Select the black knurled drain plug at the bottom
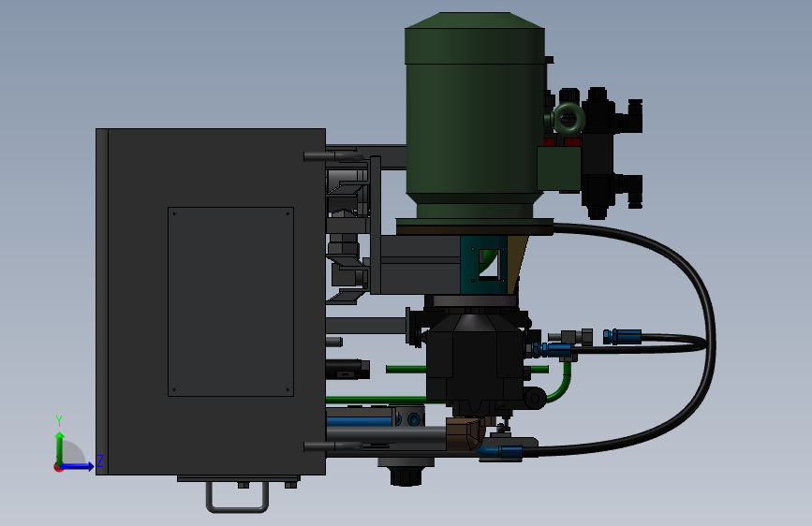Viewport: 812px width, 526px height. pyautogui.click(x=406, y=476)
